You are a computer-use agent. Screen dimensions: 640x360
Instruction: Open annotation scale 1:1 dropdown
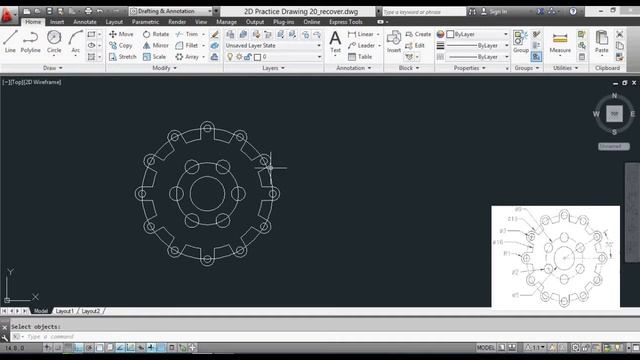[536, 348]
